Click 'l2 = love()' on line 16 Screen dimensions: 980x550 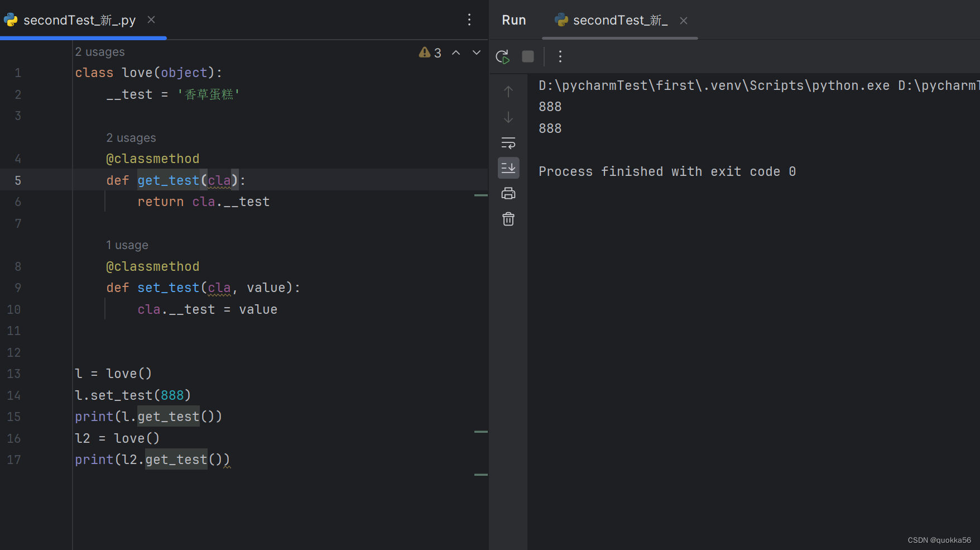(117, 438)
